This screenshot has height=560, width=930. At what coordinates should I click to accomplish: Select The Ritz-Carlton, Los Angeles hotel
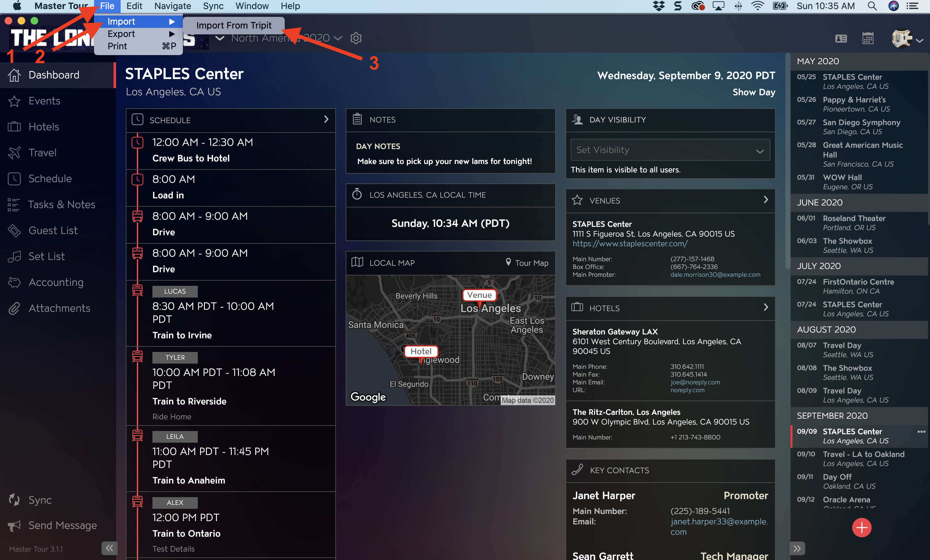pyautogui.click(x=670, y=425)
